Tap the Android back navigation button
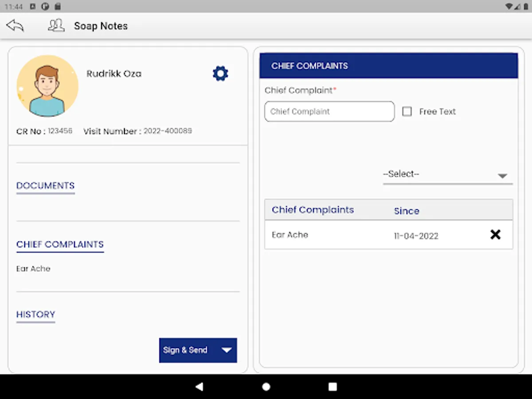Image resolution: width=532 pixels, height=399 pixels. point(199,387)
